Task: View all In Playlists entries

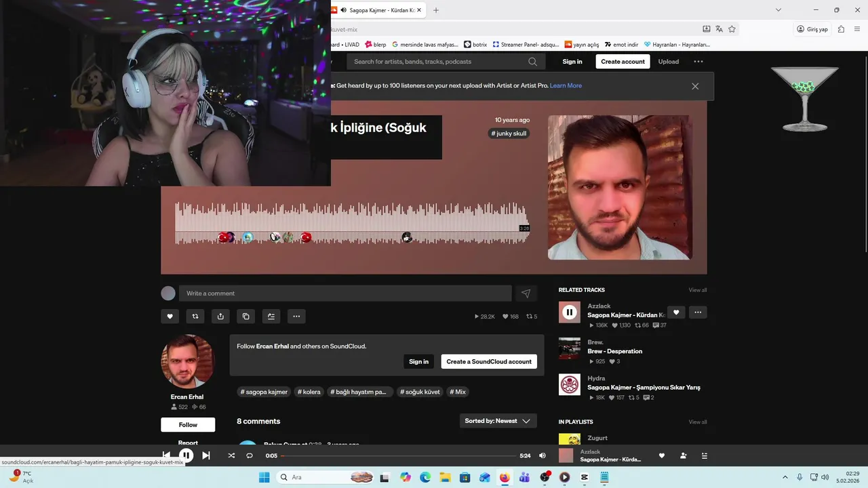Action: (x=698, y=422)
